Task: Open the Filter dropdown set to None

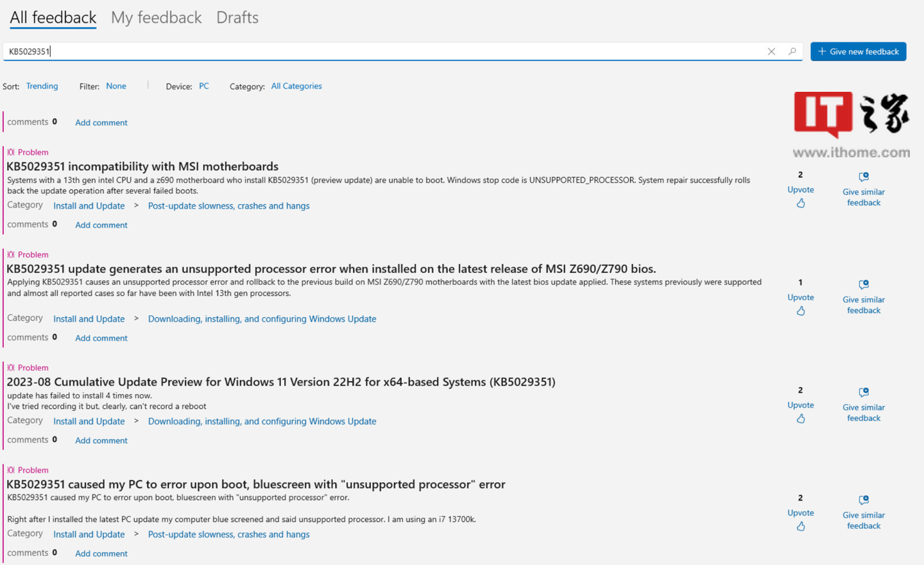Action: click(116, 86)
